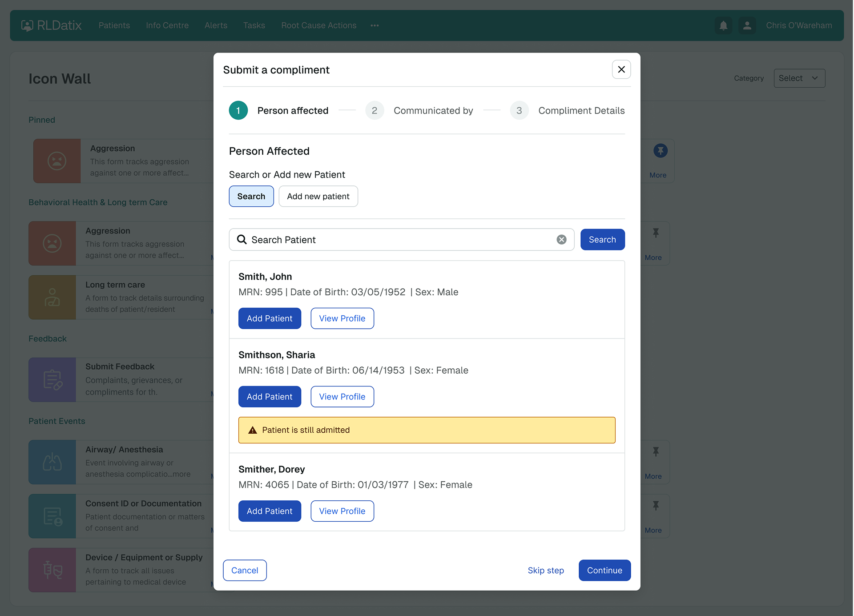
Task: Open the Long term care tile icon
Action: click(52, 297)
